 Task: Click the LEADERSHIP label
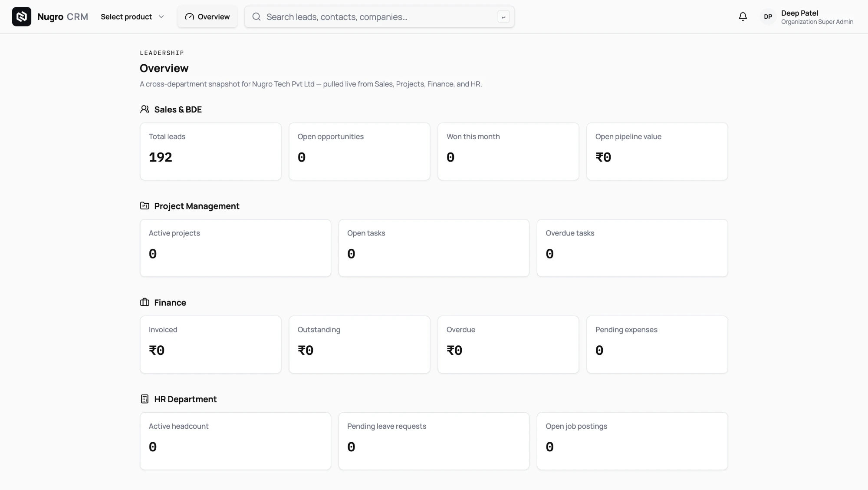coord(162,53)
